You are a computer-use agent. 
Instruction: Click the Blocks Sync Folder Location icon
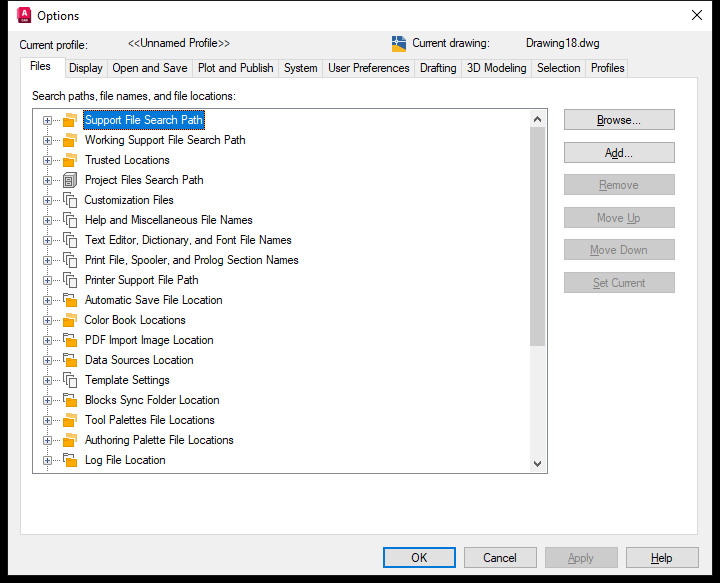70,400
